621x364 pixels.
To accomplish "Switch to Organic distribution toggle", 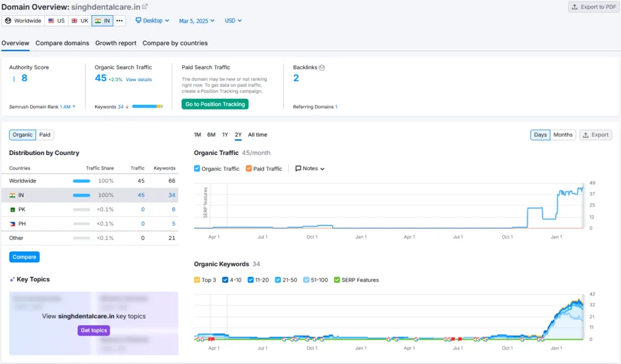I will click(x=22, y=135).
